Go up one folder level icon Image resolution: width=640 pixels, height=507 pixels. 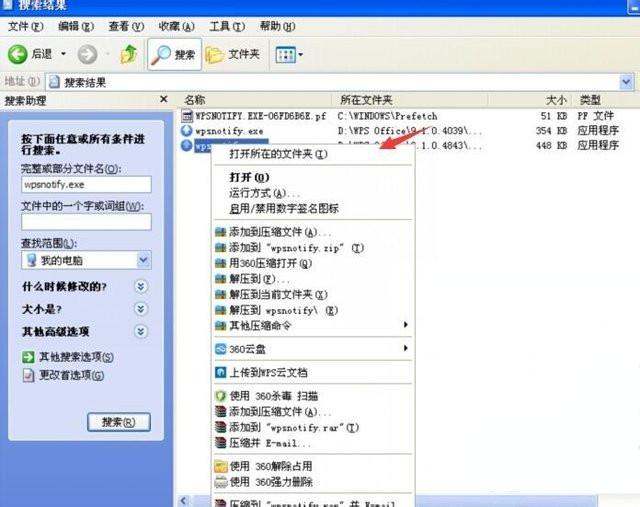point(129,54)
